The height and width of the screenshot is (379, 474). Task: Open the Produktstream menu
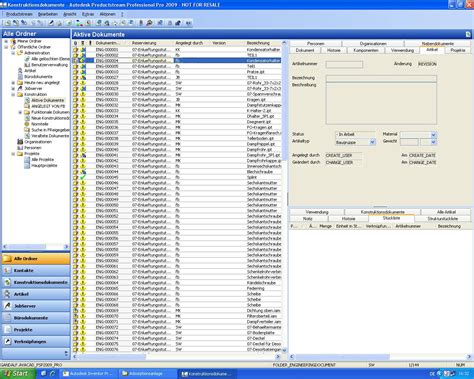click(19, 14)
